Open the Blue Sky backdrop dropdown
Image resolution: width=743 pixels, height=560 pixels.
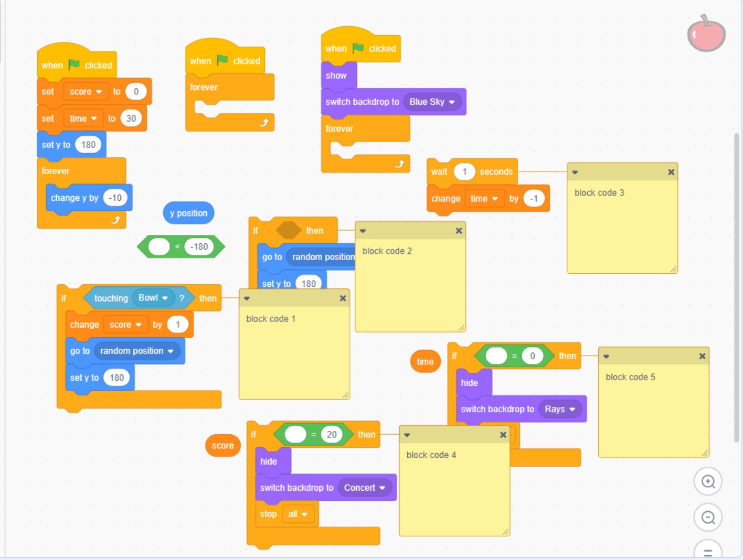coord(432,102)
